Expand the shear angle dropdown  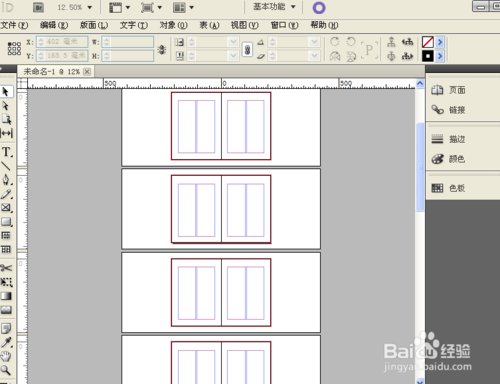click(314, 56)
